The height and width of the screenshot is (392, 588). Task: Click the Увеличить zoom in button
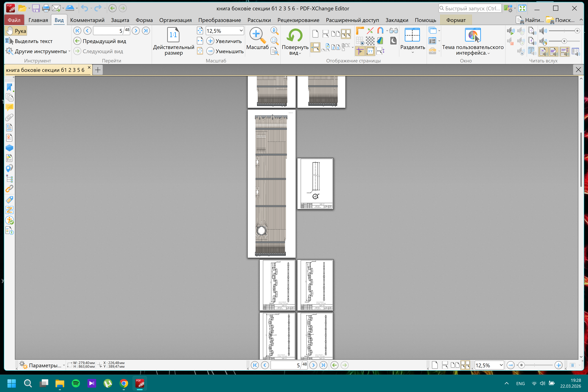224,41
